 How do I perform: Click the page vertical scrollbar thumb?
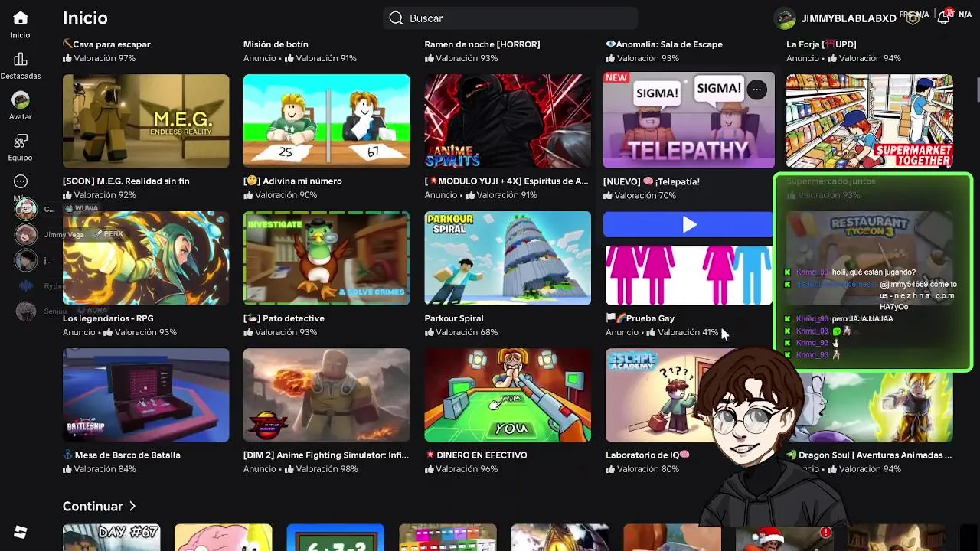977,88
